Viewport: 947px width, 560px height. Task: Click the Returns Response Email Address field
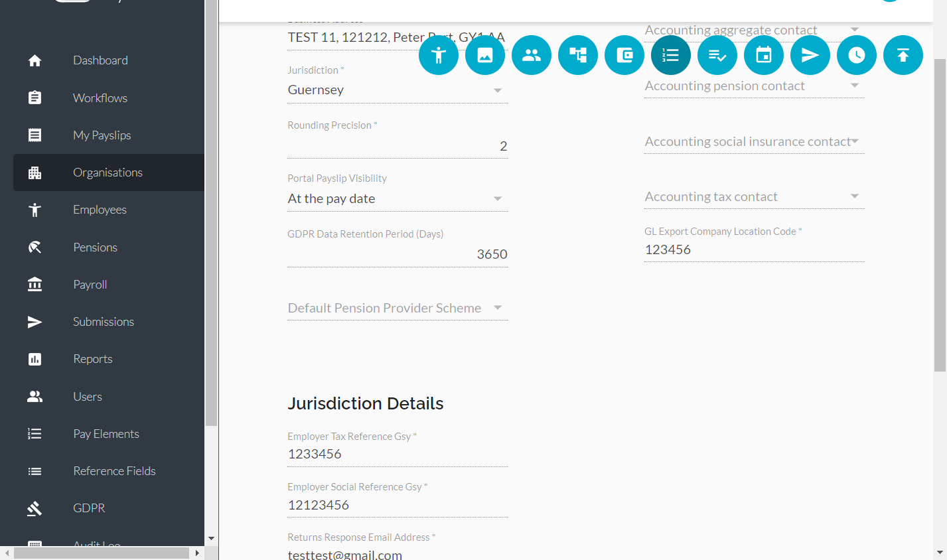(x=398, y=553)
